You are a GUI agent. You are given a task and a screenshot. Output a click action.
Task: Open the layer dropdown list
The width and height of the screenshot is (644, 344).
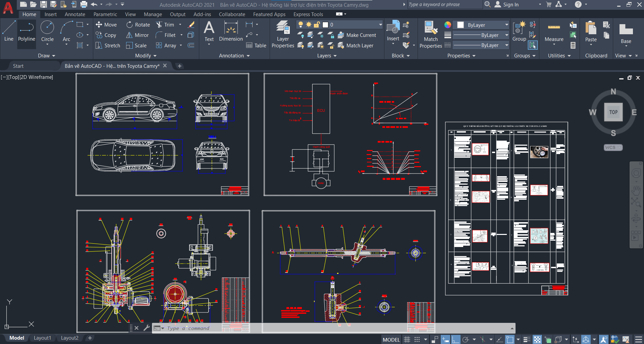point(380,24)
